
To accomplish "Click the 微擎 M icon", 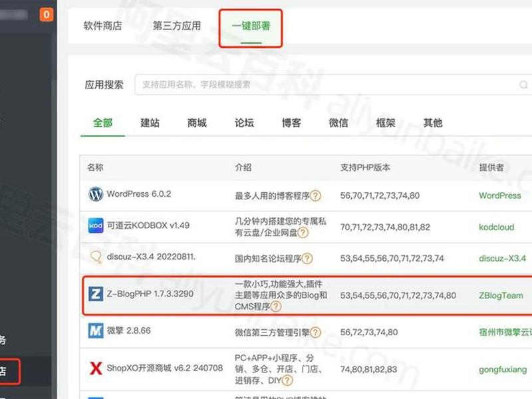I will (96, 331).
